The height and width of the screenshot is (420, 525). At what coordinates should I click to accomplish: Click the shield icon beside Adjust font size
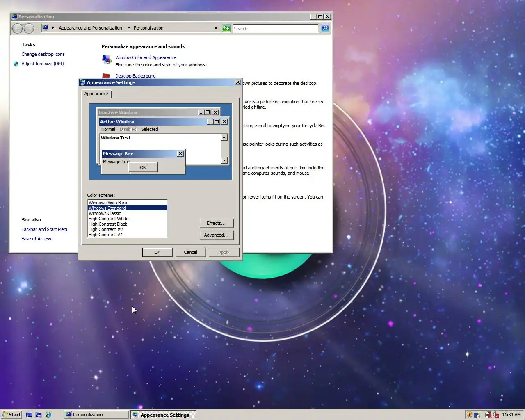16,64
